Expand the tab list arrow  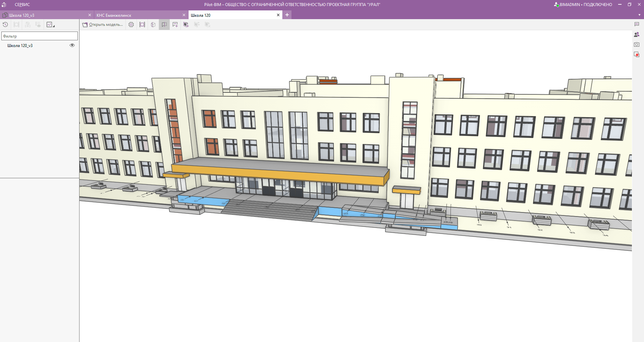639,15
